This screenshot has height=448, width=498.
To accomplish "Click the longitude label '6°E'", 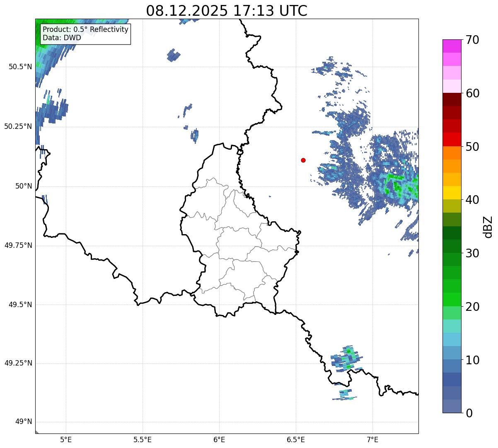I will (x=219, y=439).
